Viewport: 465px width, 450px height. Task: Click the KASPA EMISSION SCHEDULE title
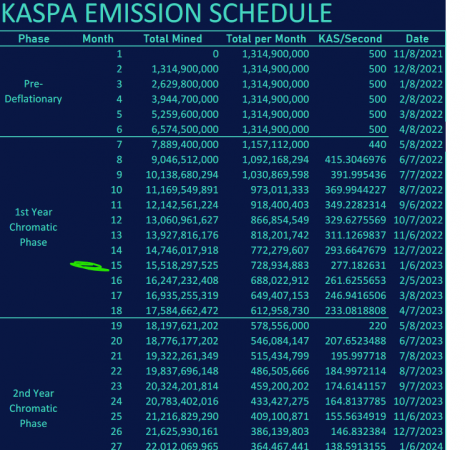coord(167,13)
